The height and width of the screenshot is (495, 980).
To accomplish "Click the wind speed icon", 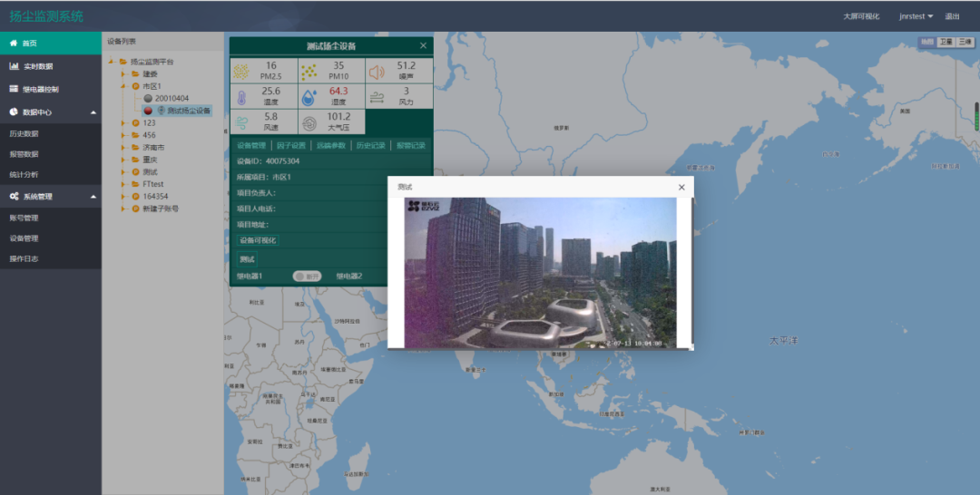I will (241, 123).
